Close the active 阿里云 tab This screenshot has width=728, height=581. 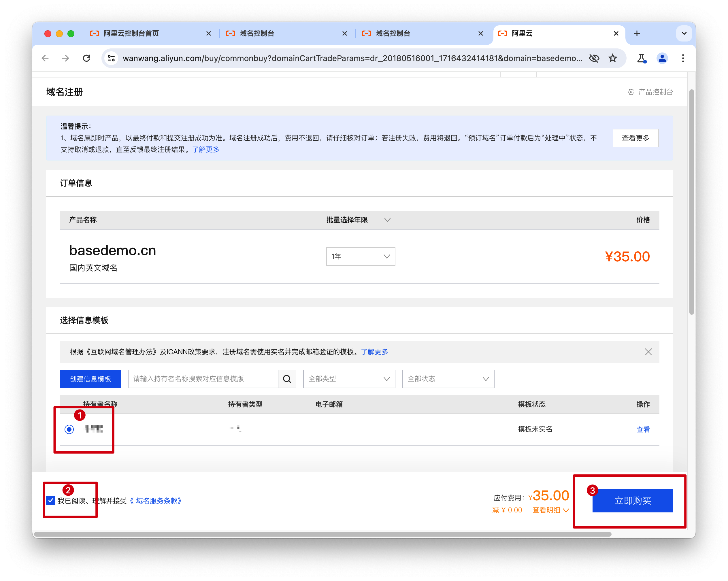(616, 33)
